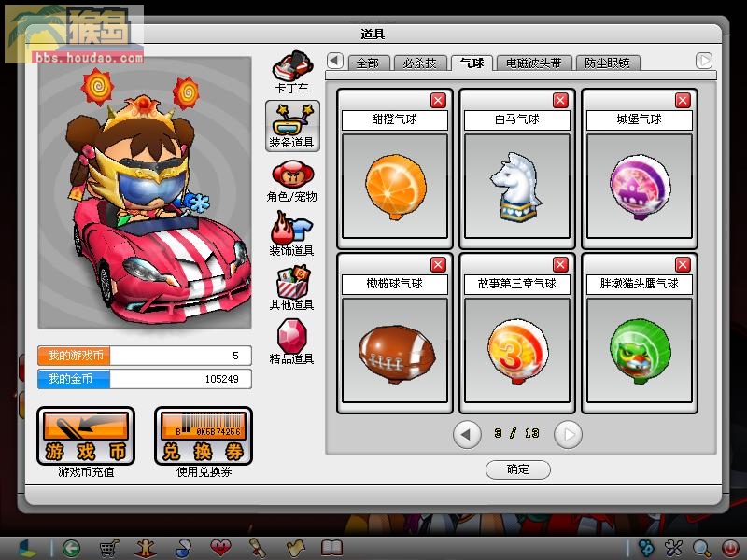Switch to the 防尘眼镜 tab

[608, 63]
